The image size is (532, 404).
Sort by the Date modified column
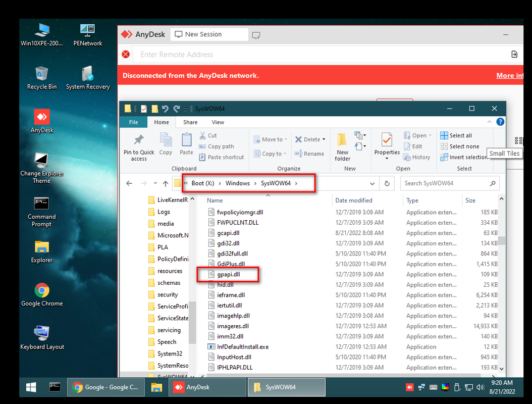(354, 200)
